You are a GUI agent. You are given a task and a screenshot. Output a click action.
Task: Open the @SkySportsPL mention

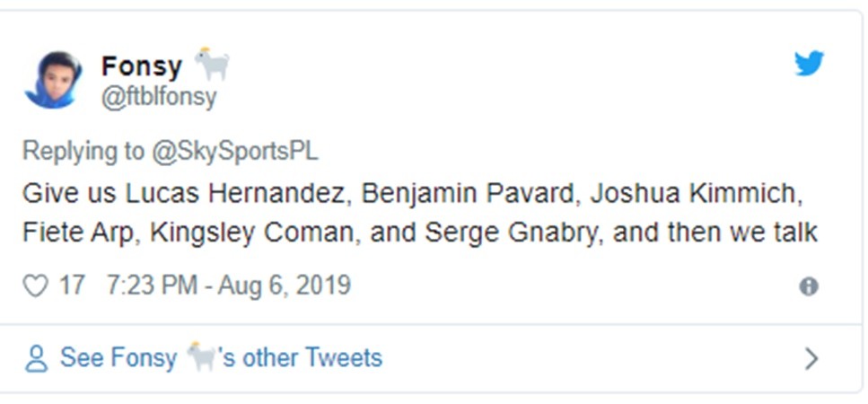pos(233,151)
